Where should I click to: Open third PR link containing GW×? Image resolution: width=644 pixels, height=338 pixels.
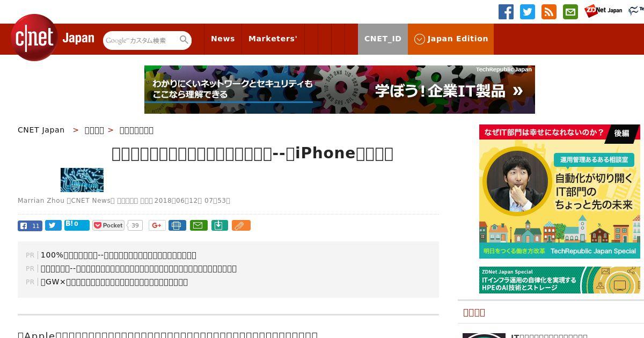[x=114, y=282]
